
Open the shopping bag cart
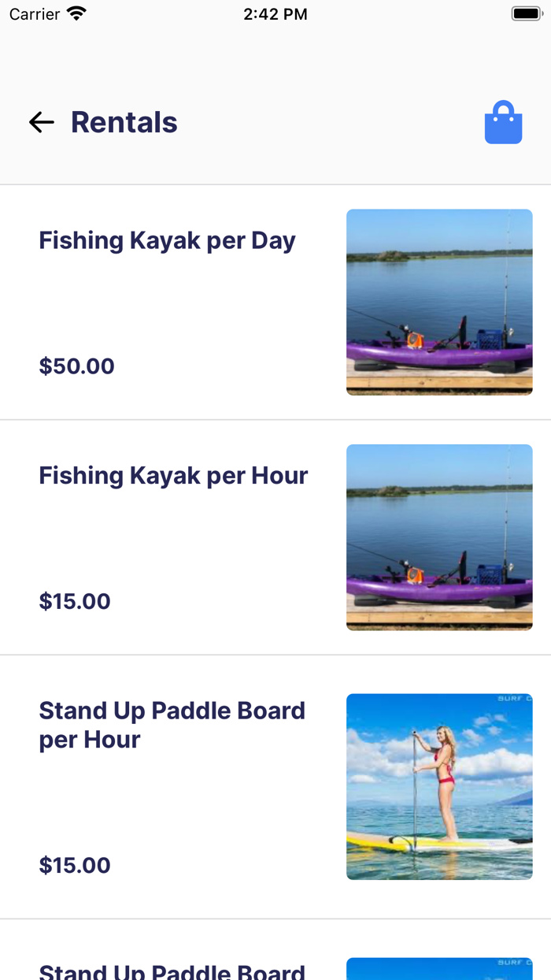click(503, 123)
